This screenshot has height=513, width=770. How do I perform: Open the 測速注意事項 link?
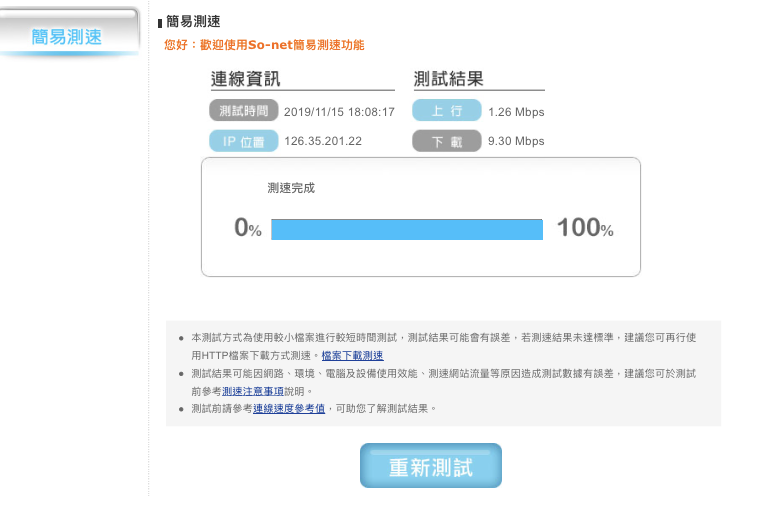[x=253, y=391]
